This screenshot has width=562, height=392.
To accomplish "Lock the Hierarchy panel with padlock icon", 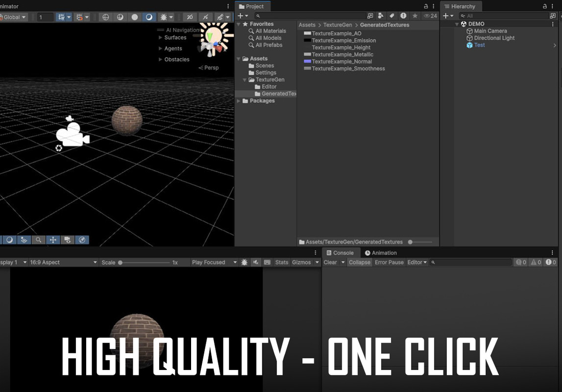I will [545, 6].
